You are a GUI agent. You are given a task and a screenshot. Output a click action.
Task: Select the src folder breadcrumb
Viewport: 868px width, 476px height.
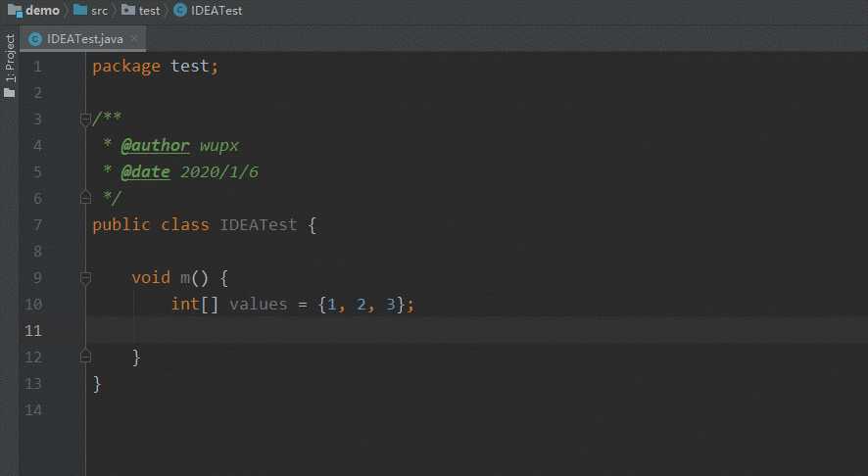pyautogui.click(x=91, y=11)
